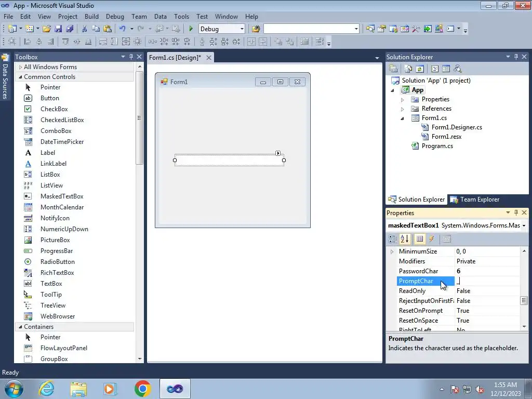Open Windows Explorer from taskbar
The image size is (532, 399).
coord(79,389)
